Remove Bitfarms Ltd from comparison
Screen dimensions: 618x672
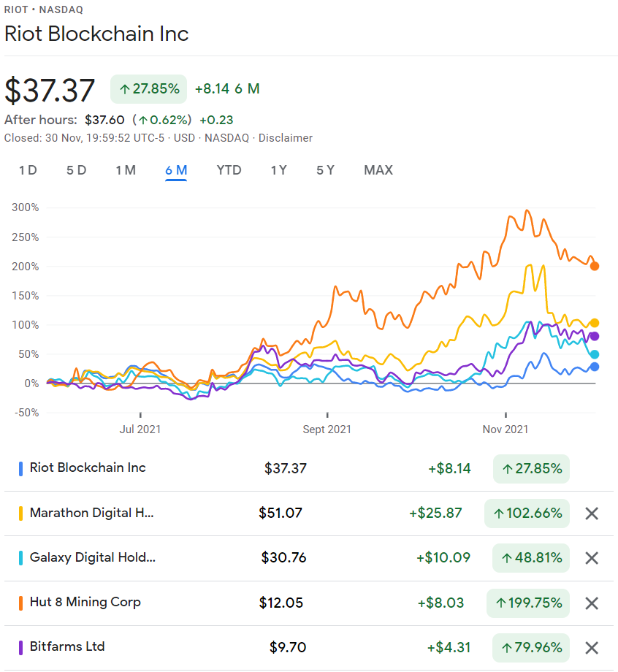592,648
